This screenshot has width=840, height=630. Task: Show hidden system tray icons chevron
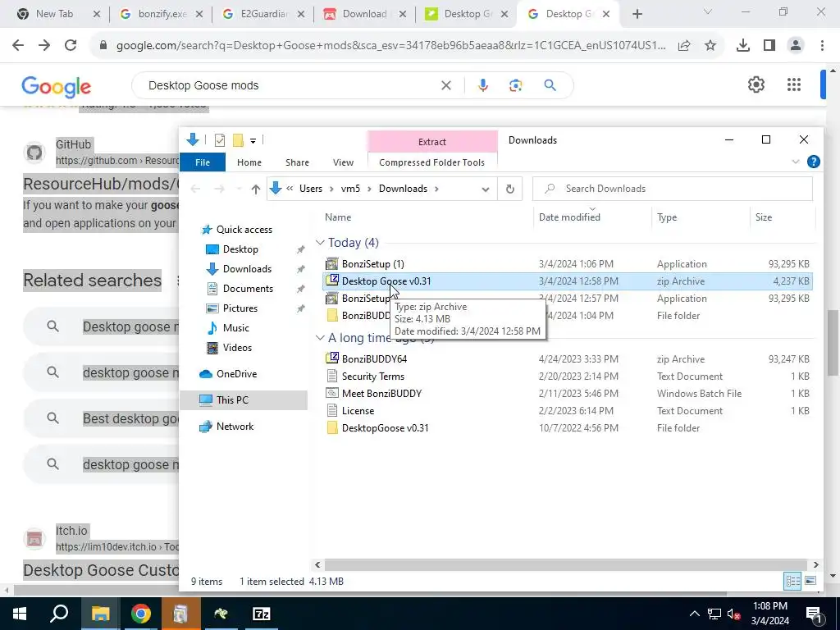pos(694,614)
